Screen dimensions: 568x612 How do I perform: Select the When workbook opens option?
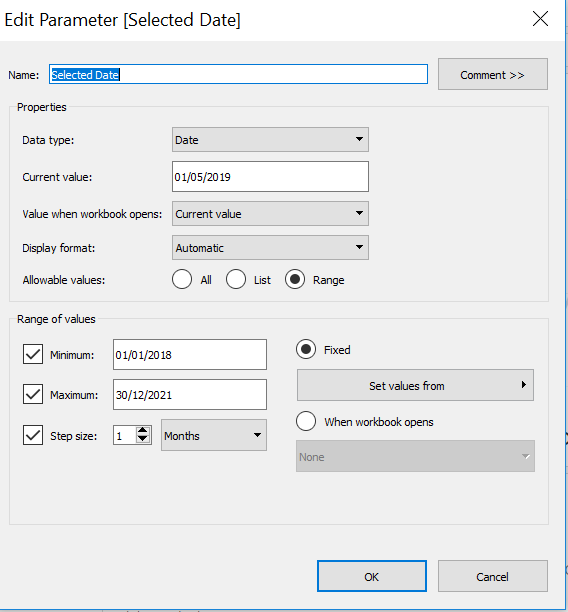(x=306, y=421)
